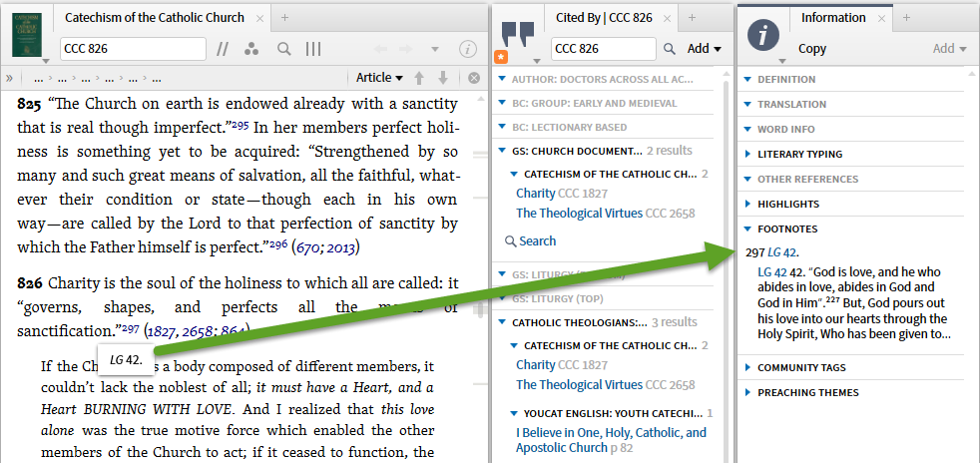Click the CCC 826 field in Cited By panel

(603, 49)
